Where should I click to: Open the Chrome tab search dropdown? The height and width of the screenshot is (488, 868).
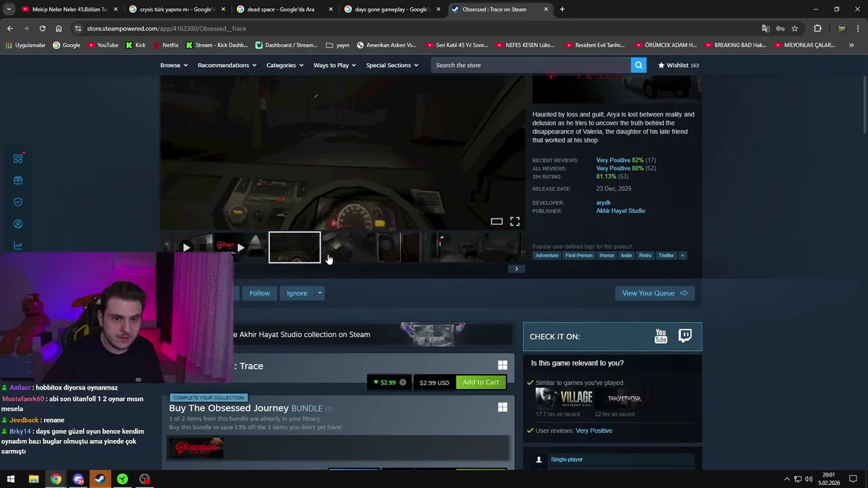(9, 9)
